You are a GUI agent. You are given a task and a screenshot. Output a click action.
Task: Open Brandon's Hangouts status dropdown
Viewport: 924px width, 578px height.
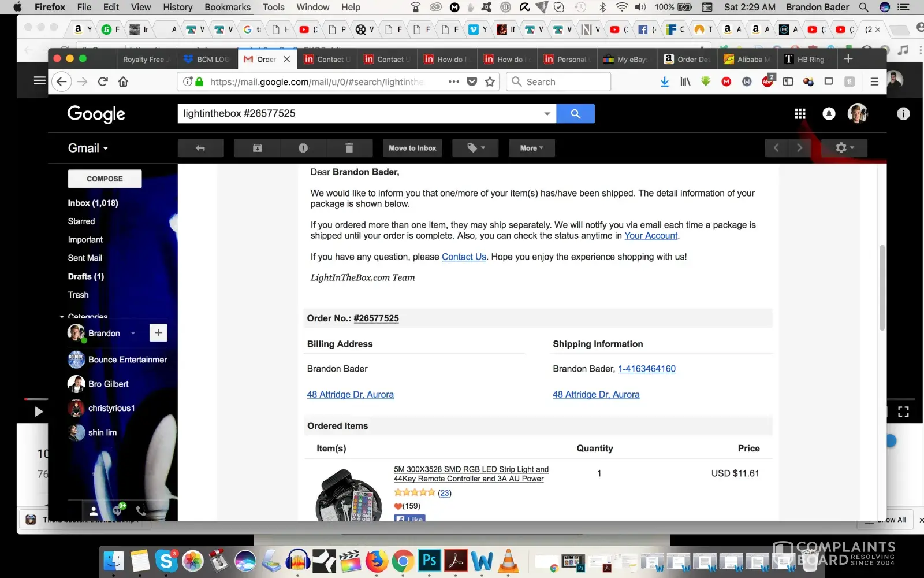point(133,334)
